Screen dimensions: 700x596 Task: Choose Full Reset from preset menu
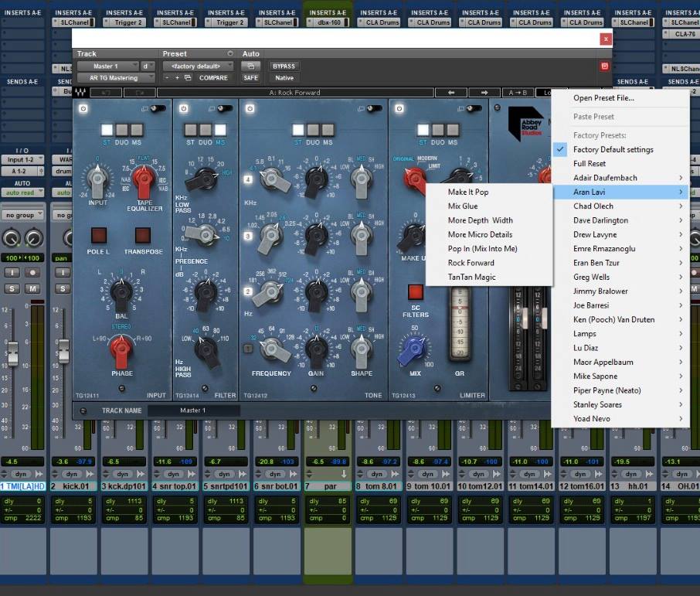[620, 164]
